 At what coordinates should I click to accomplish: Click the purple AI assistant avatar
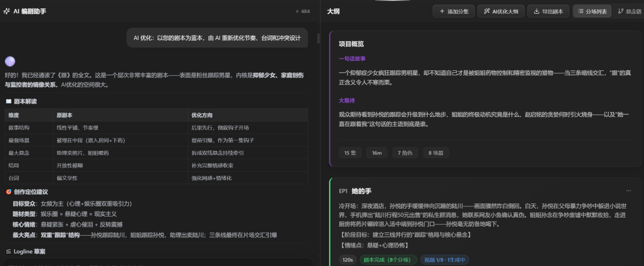pyautogui.click(x=10, y=61)
